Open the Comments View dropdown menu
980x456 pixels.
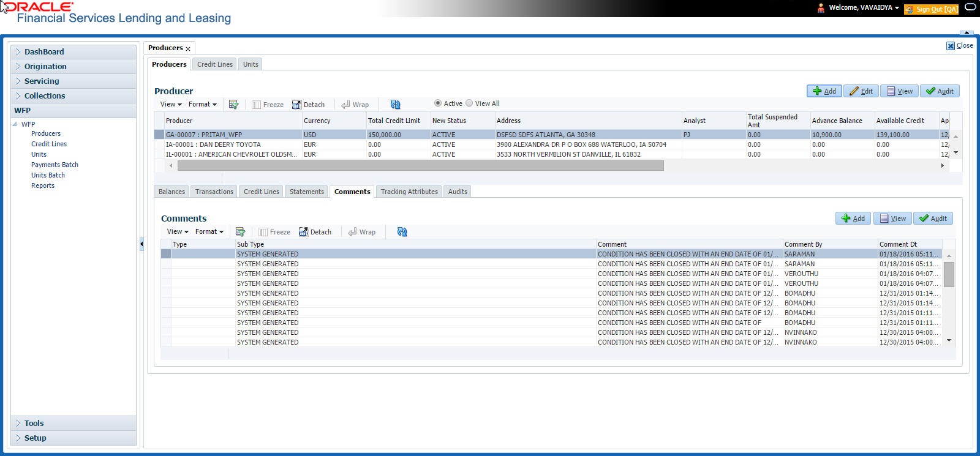click(x=178, y=232)
